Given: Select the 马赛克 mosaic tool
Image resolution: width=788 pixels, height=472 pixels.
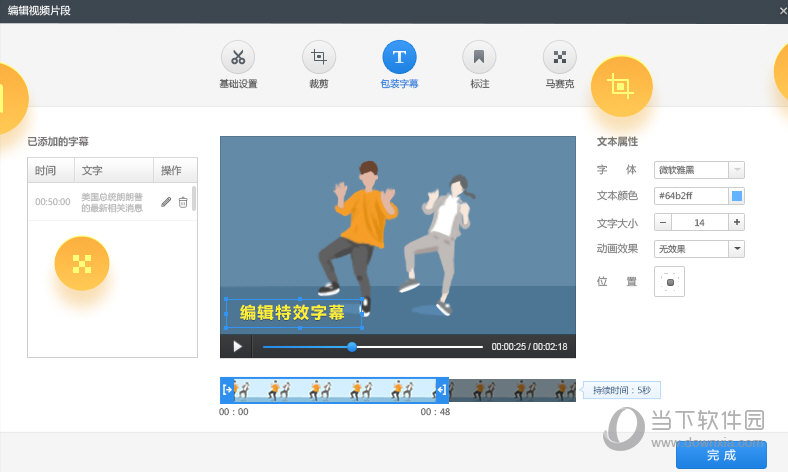Looking at the screenshot, I should (x=560, y=57).
